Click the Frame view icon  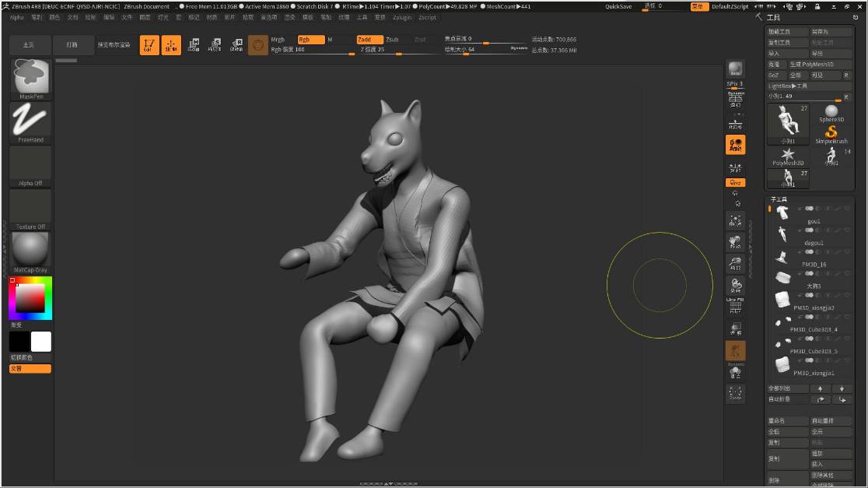tap(735, 221)
